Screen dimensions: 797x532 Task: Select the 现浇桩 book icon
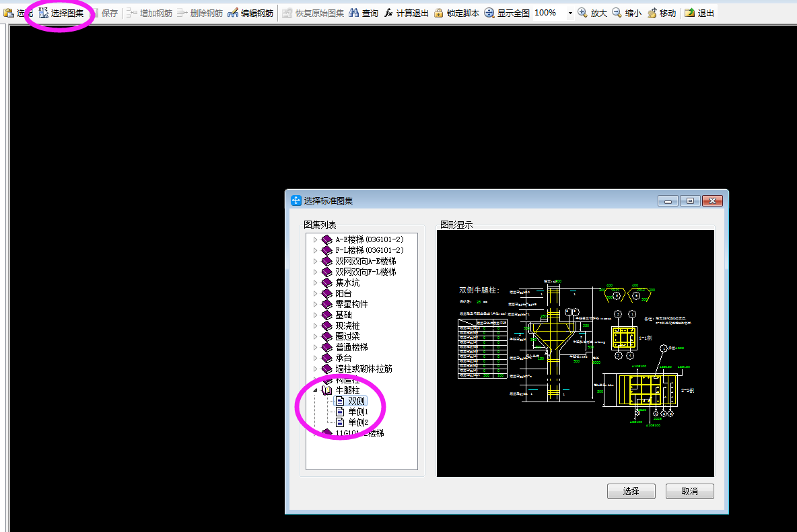click(327, 326)
